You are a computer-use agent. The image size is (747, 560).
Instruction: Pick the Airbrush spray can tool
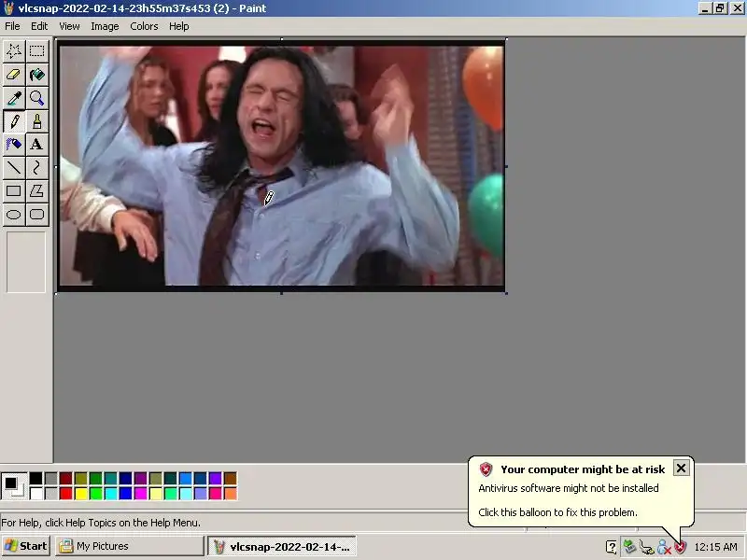click(14, 145)
